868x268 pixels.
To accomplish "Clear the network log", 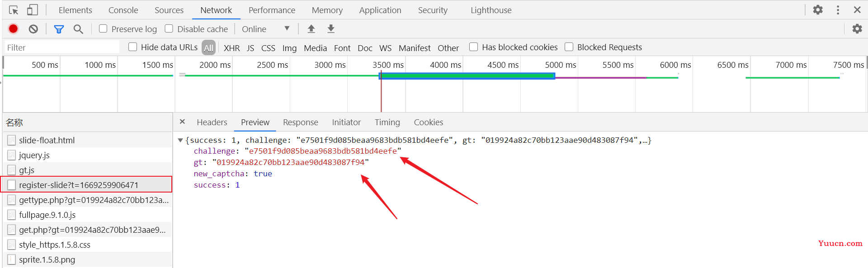I will tap(33, 29).
